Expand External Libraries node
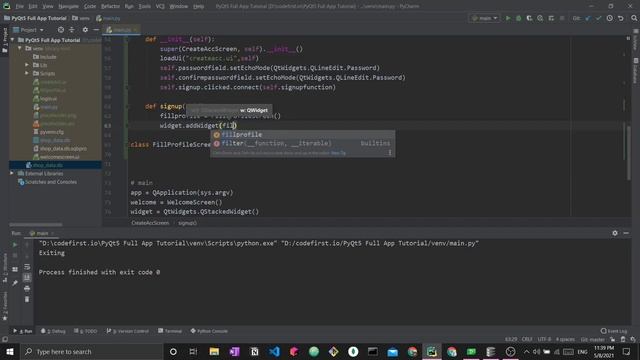This screenshot has width=640, height=360. [x=12, y=173]
